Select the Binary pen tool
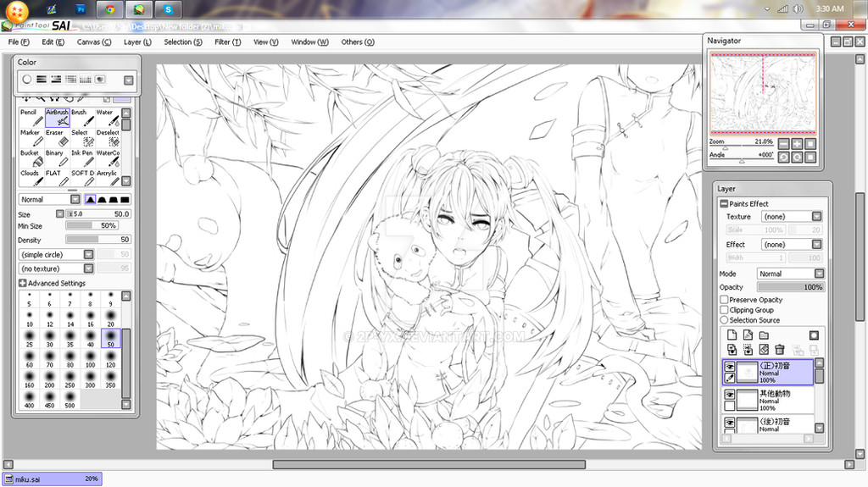 (x=57, y=158)
